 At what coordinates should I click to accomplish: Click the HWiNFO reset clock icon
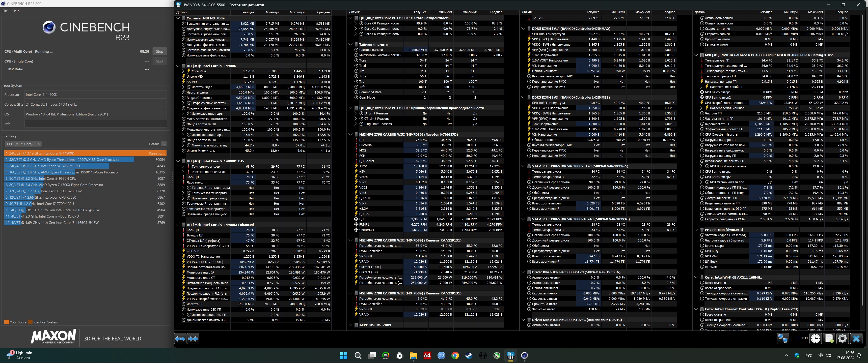click(x=816, y=338)
